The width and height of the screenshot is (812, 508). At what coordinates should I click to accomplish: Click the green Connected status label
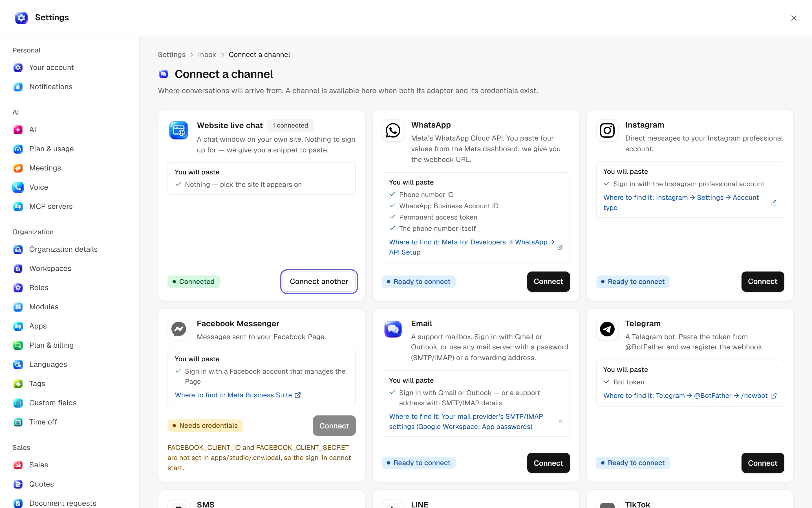[x=193, y=282]
